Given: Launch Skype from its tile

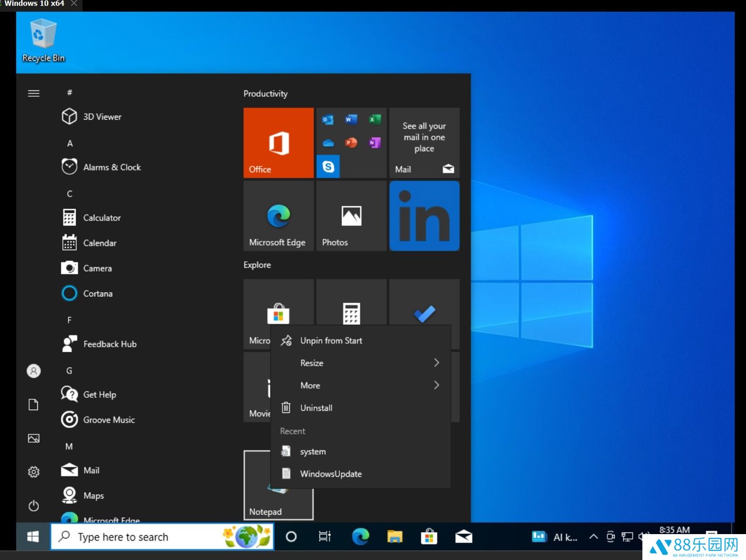Looking at the screenshot, I should [328, 166].
